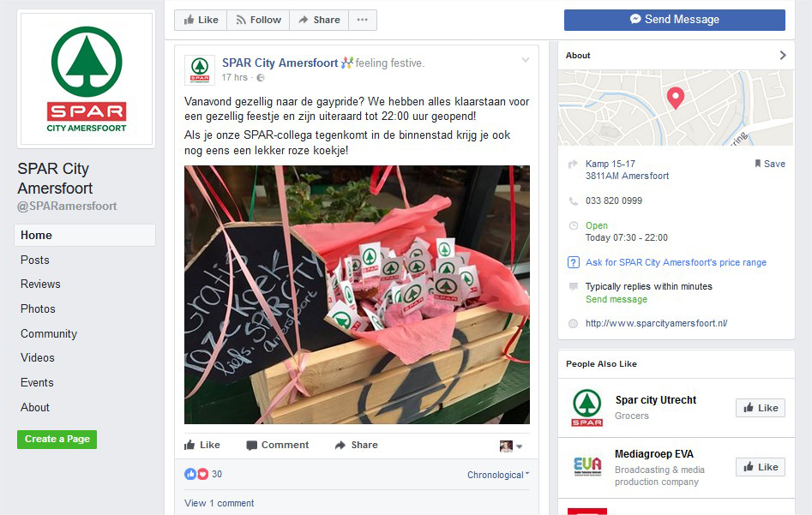This screenshot has width=812, height=515.
Task: Click the SPAR profile picture in post header
Action: (x=200, y=70)
